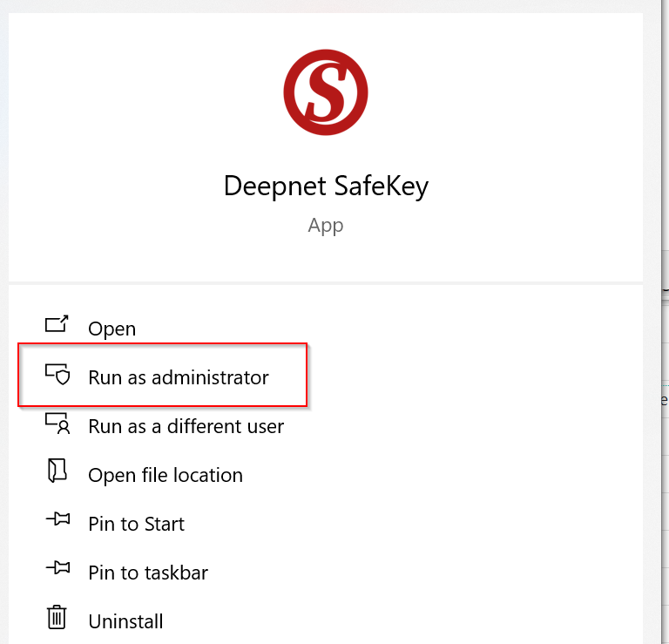
Task: Click the red Deepnet SafeKey logo
Action: [326, 93]
